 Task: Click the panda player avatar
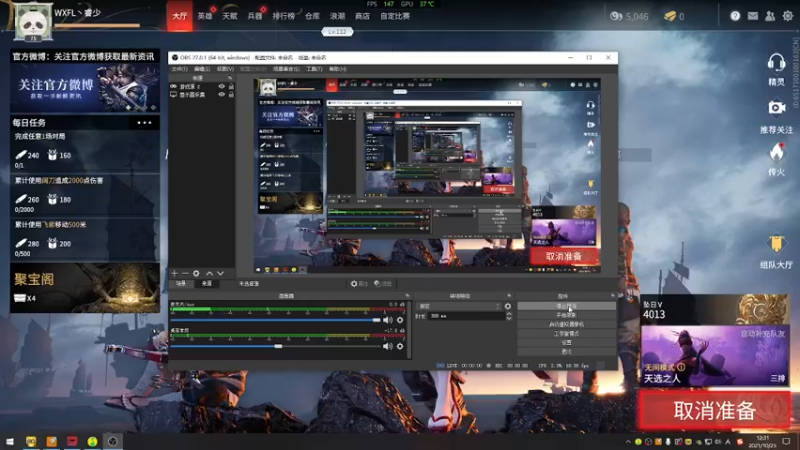[x=33, y=21]
